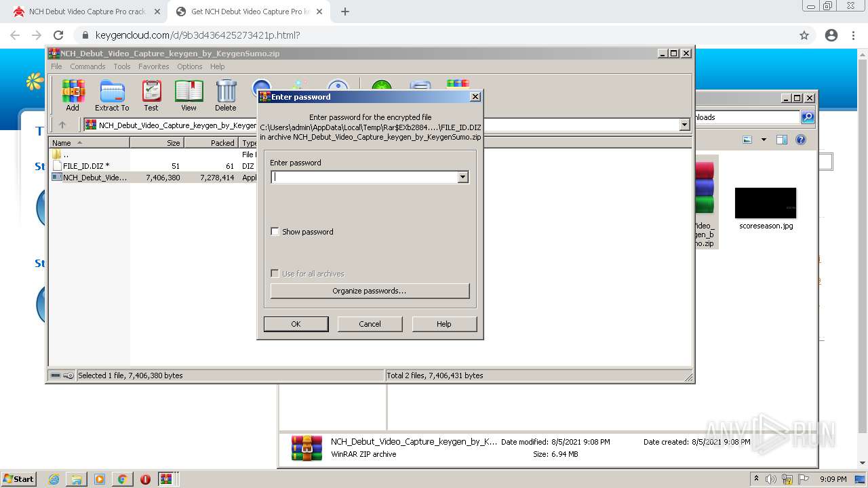Viewport: 868px width, 488px height.
Task: Click the Cancel button in password dialog
Action: click(370, 324)
